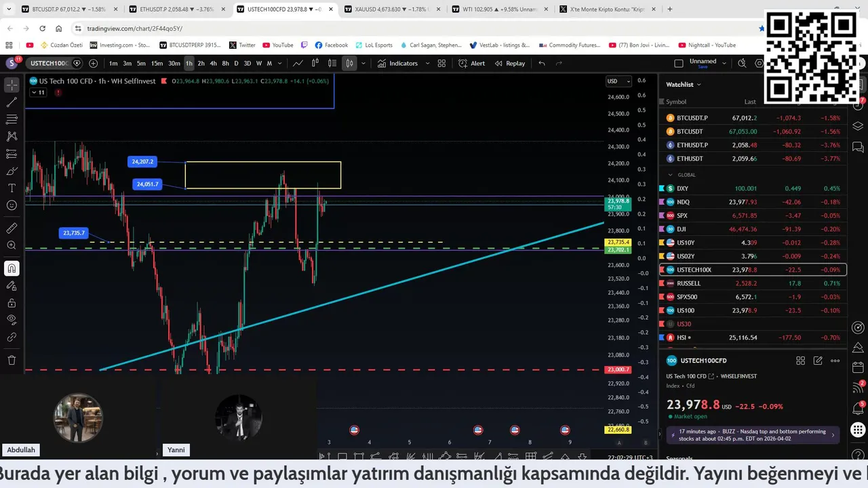Viewport: 868px width, 488px height.
Task: Reload the browser page
Action: tap(42, 28)
